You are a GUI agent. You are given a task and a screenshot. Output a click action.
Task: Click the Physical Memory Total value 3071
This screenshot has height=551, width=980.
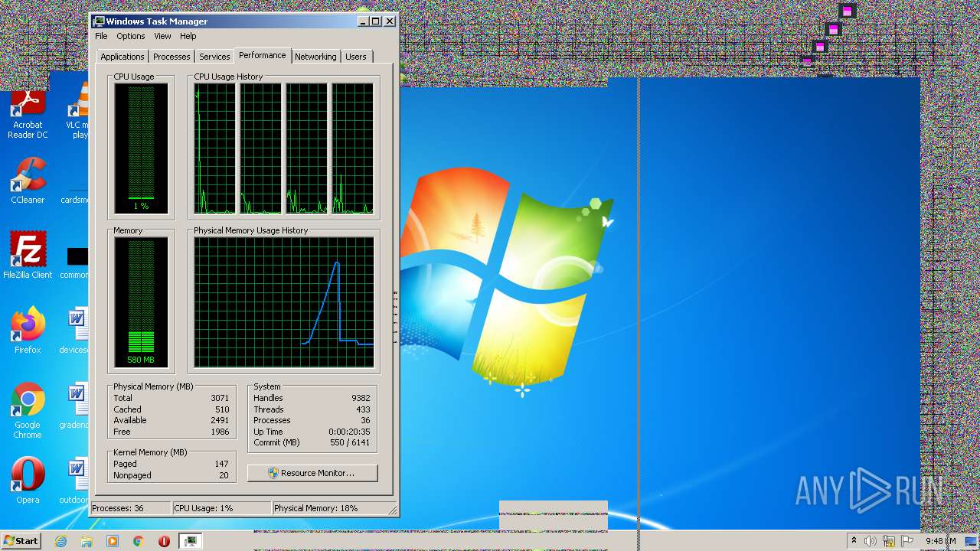220,398
